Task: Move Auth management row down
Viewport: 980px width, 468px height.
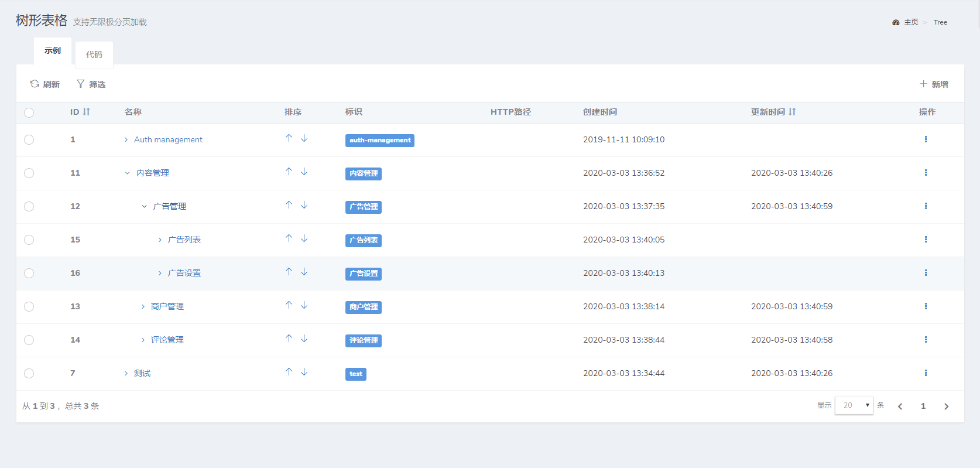Action: pos(304,138)
